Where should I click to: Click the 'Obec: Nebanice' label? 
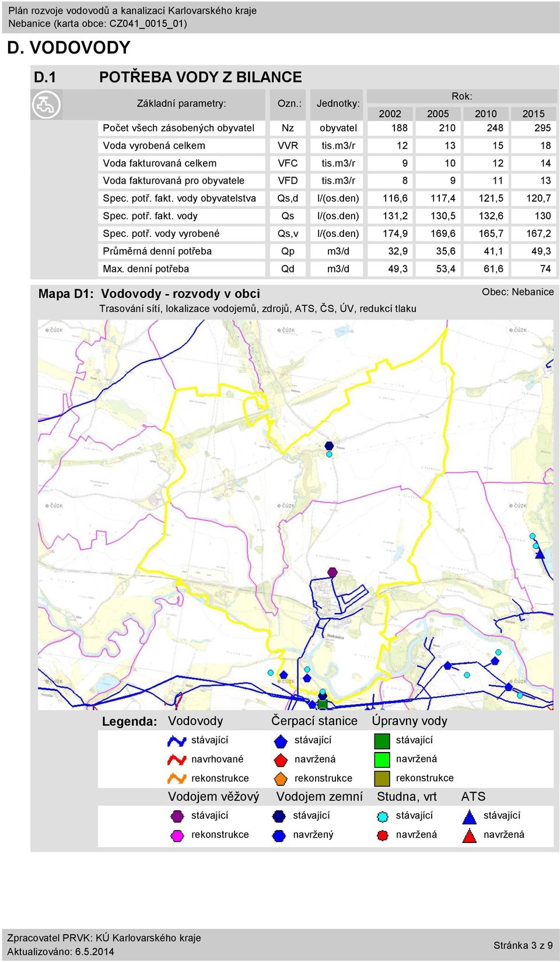518,292
